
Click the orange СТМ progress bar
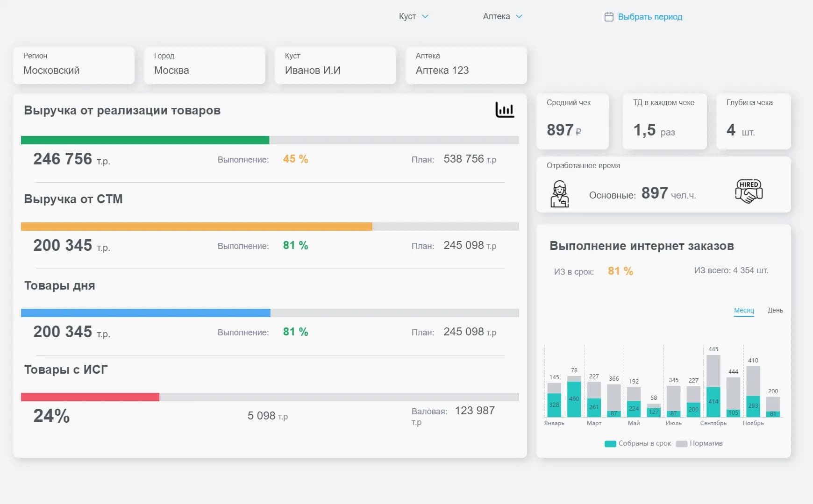tap(196, 227)
